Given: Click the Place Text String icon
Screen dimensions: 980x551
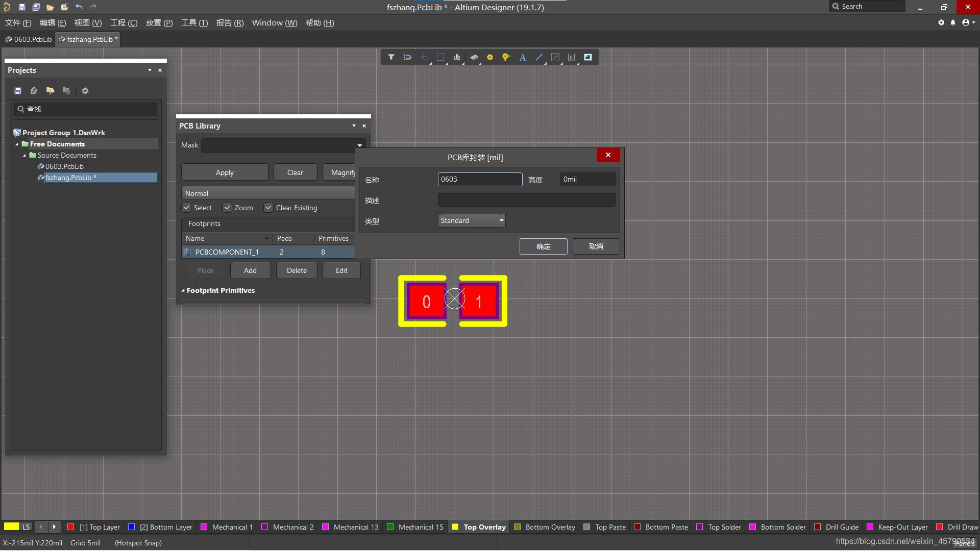Looking at the screenshot, I should (523, 57).
